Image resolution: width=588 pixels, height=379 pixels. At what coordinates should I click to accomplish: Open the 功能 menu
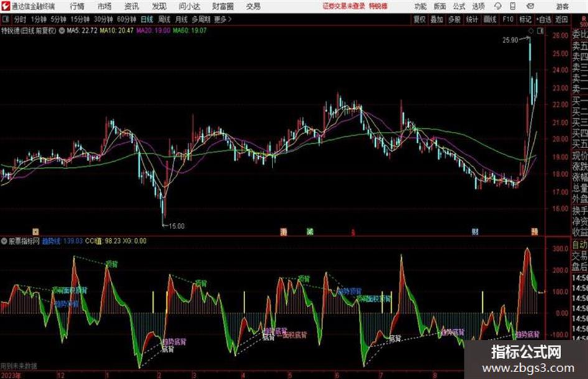(x=421, y=6)
